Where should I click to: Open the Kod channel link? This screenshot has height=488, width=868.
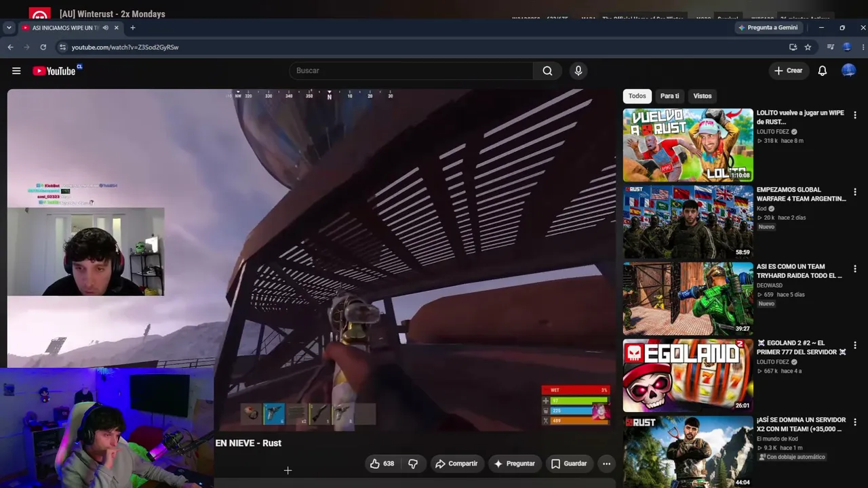tap(762, 209)
